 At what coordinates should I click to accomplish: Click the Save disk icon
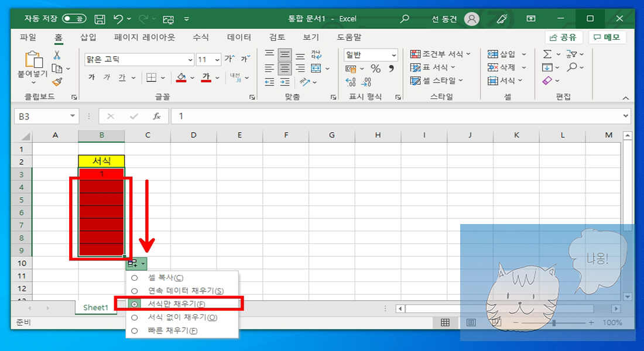(x=100, y=19)
